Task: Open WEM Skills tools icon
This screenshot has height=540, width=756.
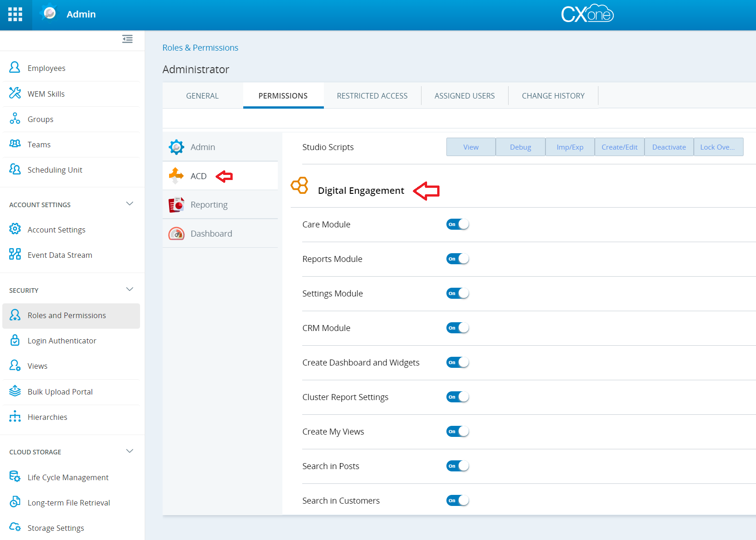Action: 15,93
